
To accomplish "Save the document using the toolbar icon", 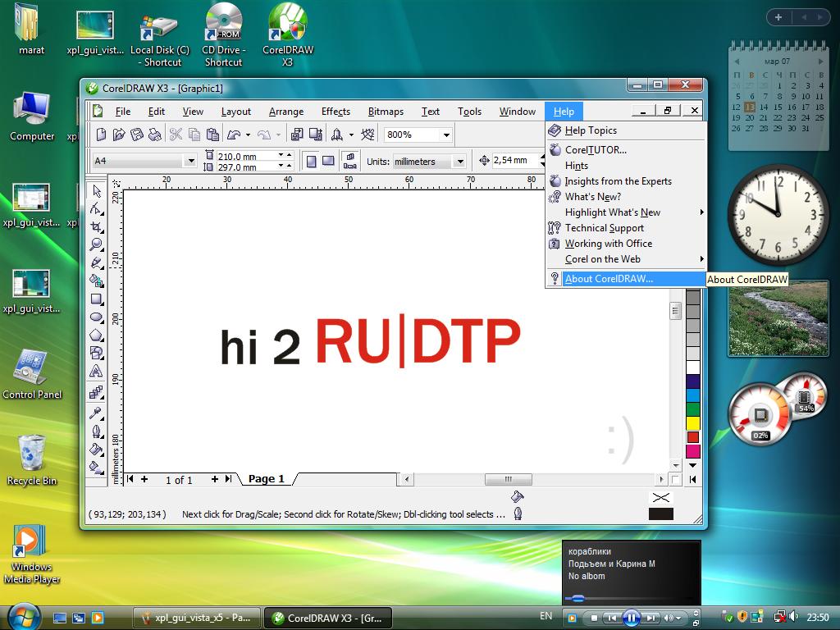I will 137,135.
